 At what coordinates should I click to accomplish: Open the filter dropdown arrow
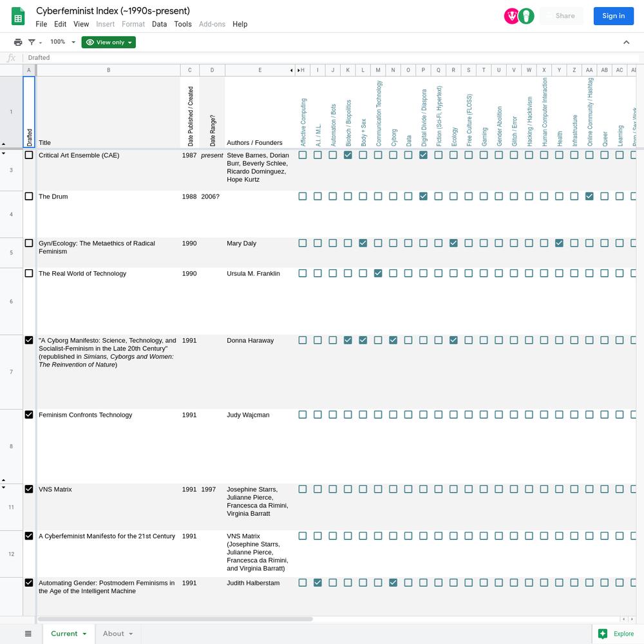point(41,43)
